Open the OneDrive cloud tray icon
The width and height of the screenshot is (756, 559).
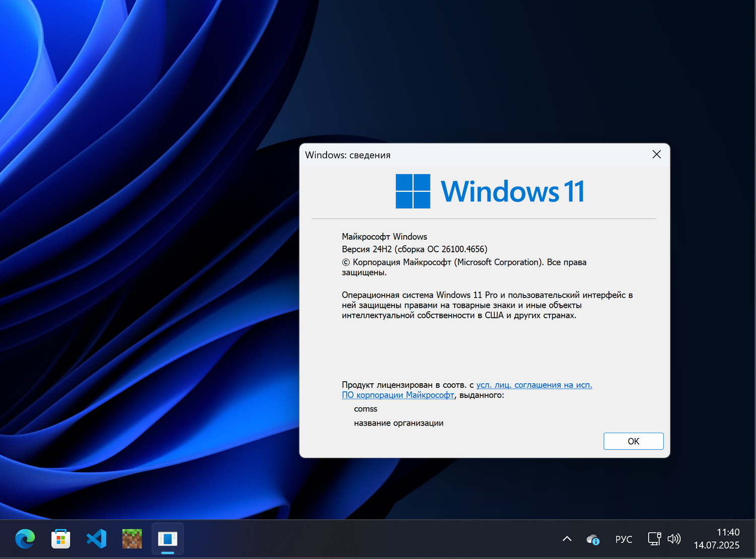coord(593,539)
